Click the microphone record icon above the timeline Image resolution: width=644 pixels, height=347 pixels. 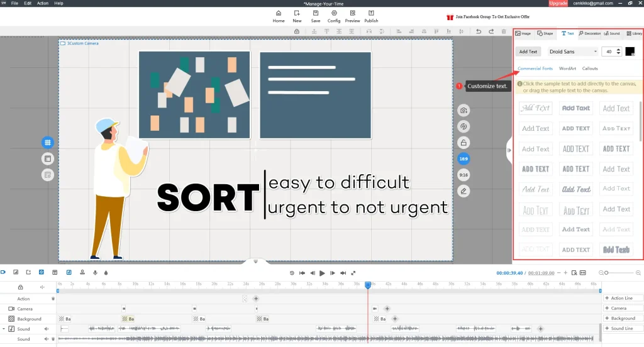(95, 272)
